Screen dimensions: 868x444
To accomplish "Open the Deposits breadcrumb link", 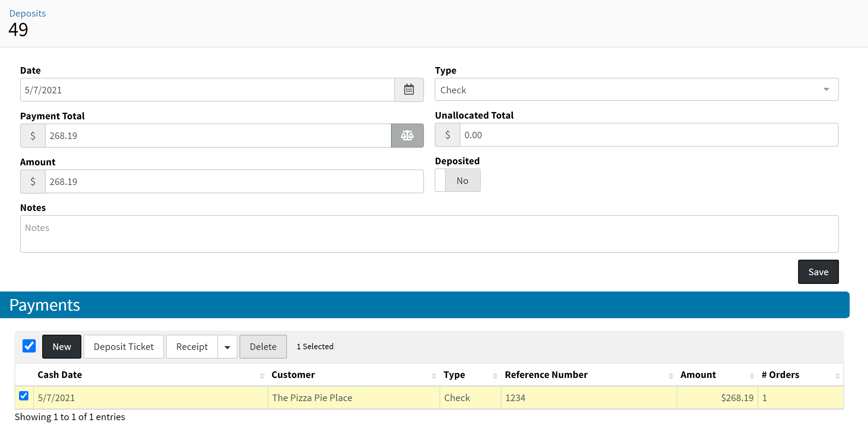I will click(x=27, y=13).
